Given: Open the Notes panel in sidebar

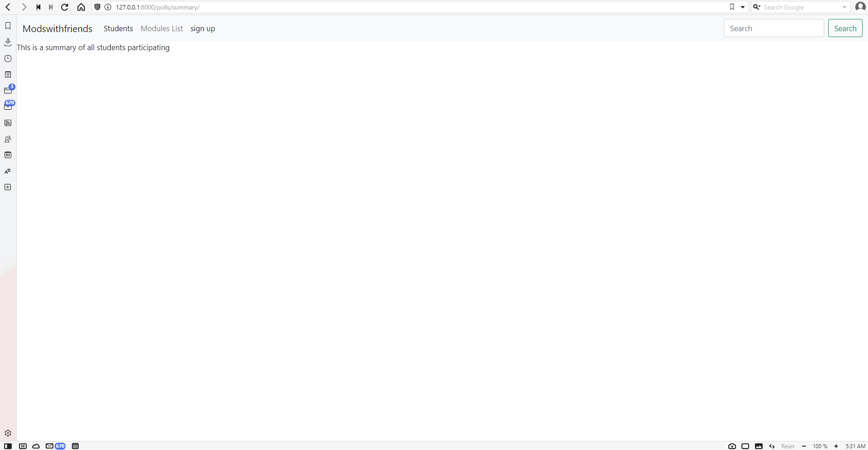Looking at the screenshot, I should pyautogui.click(x=8, y=75).
